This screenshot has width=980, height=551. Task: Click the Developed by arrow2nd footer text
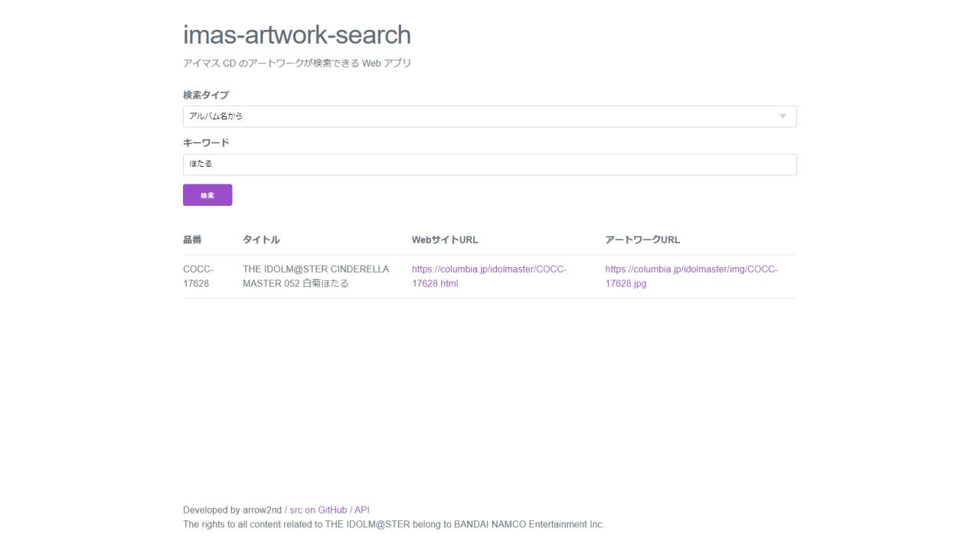(232, 510)
